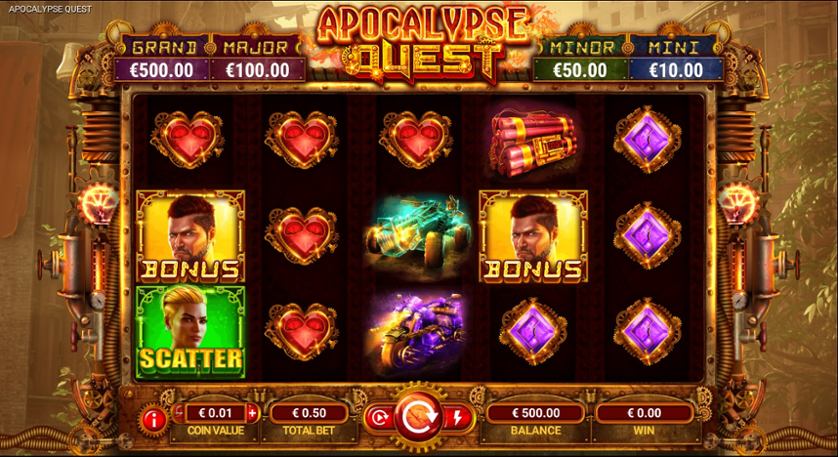838x457 pixels.
Task: Open the game info button
Action: coord(153,420)
